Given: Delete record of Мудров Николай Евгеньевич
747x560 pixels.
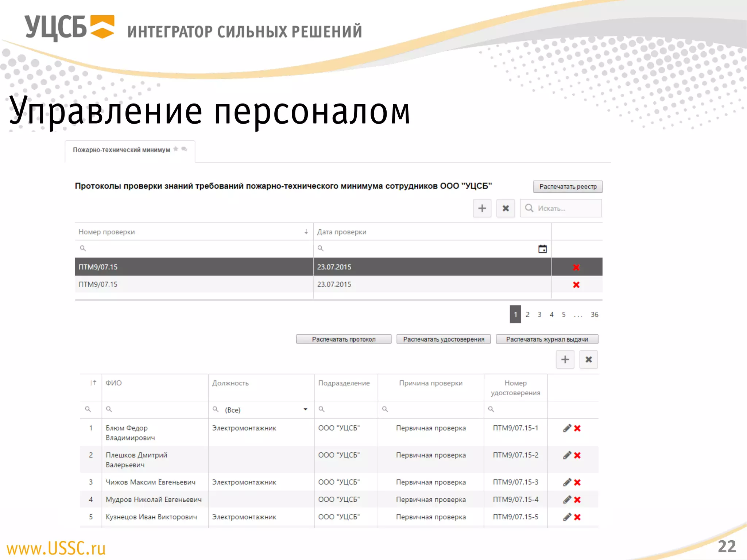Looking at the screenshot, I should pos(577,500).
